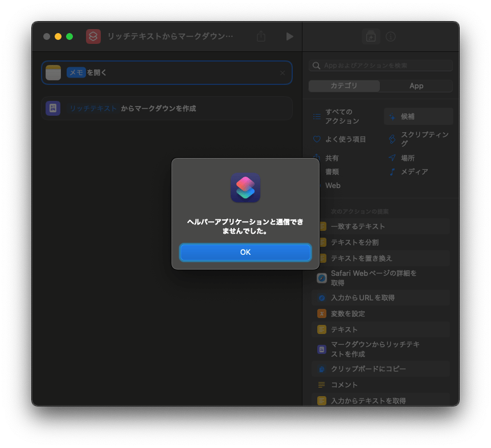Select the リッチテキスト parameter token
491x448 pixels.
[93, 108]
